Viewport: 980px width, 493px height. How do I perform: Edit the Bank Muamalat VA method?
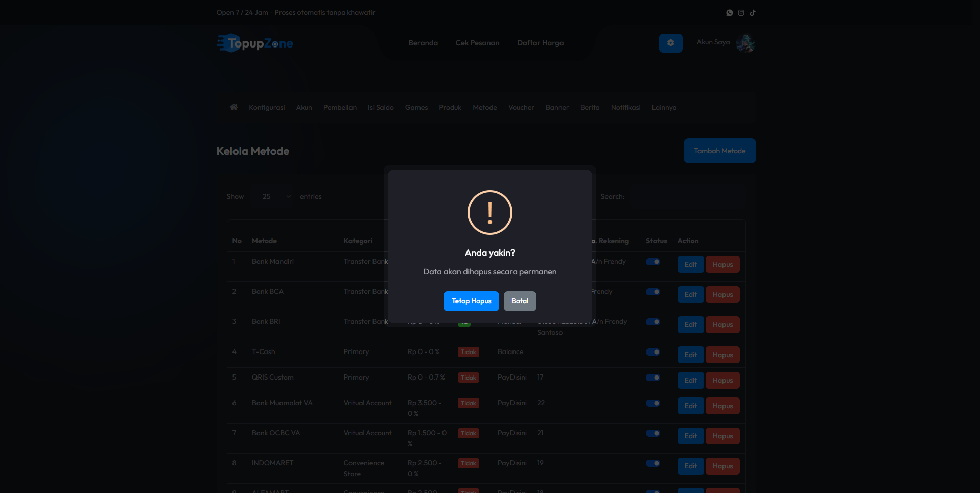point(690,406)
